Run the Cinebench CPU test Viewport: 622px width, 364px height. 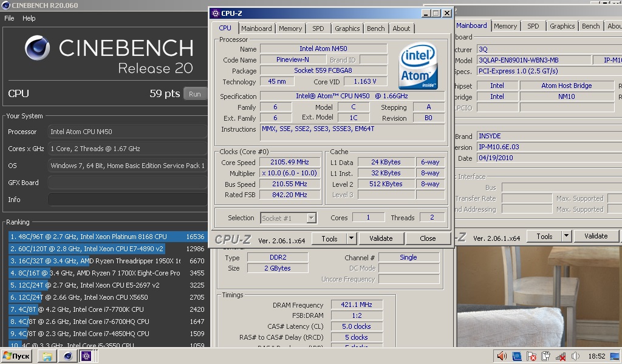coord(195,94)
